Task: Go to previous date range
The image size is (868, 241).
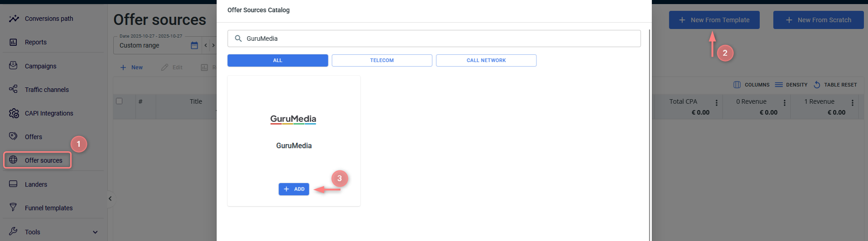Action: point(206,45)
